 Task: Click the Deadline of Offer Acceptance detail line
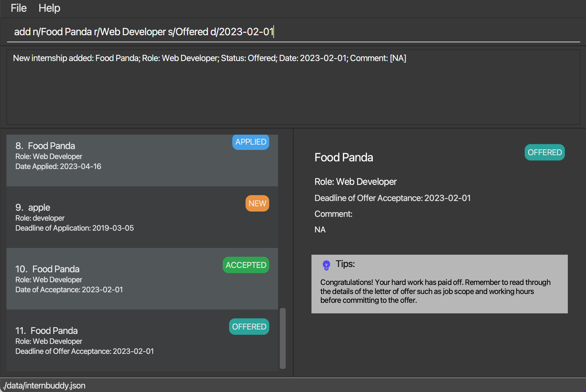[392, 198]
